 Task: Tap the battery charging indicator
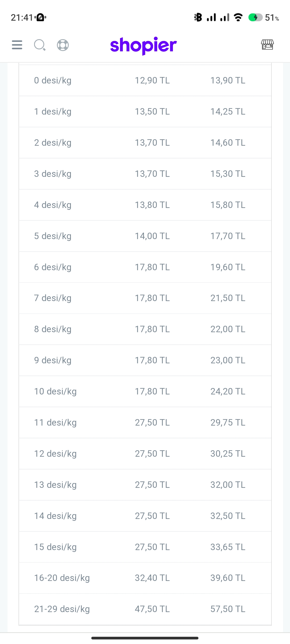click(x=255, y=17)
